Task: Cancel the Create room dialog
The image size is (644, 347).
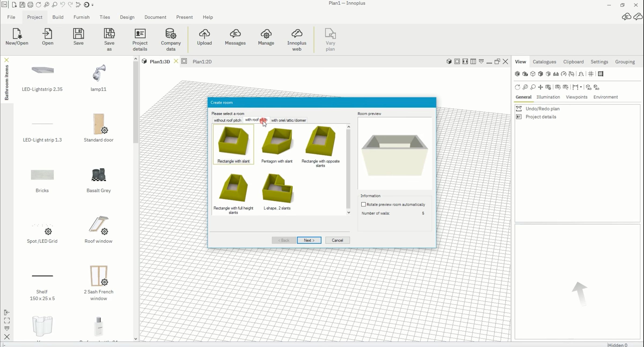Action: (337, 240)
